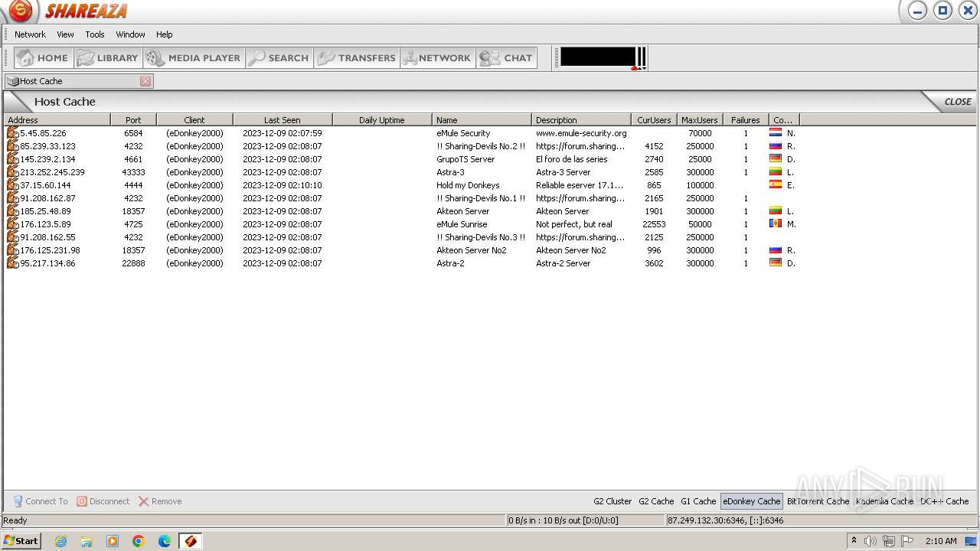Click the server icon for 37.15.60.144
The image size is (980, 551).
click(x=12, y=185)
